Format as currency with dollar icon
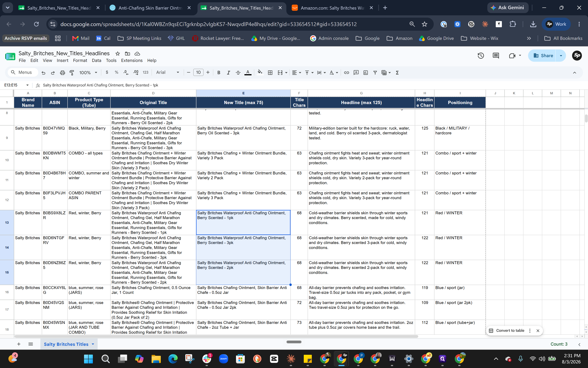Viewport: 588px width, 368px height. (x=107, y=72)
